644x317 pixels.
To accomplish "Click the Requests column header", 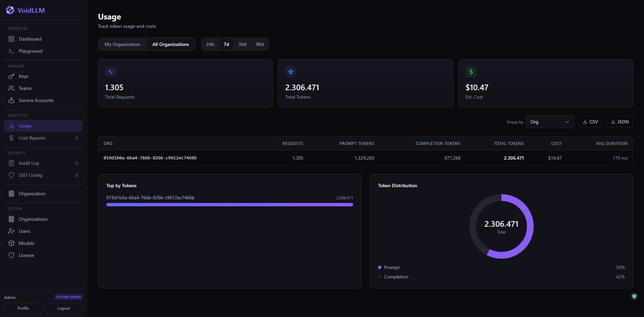I will 293,143.
